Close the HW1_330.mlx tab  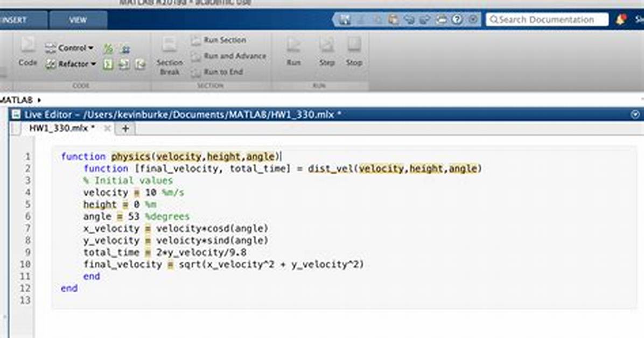[x=107, y=129]
